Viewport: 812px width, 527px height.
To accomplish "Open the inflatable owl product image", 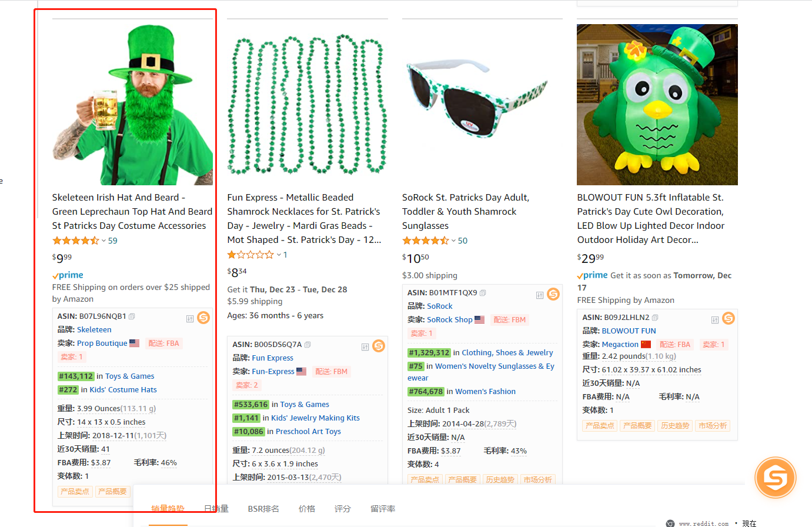I will (x=657, y=105).
